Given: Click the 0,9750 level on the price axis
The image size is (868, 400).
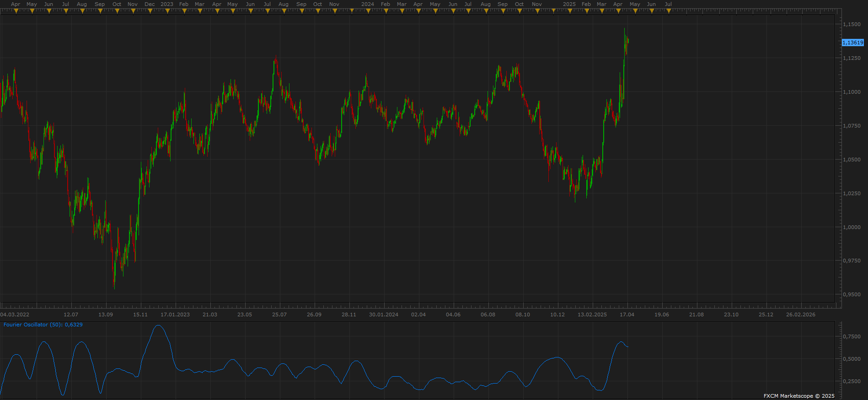Looking at the screenshot, I should [x=852, y=261].
